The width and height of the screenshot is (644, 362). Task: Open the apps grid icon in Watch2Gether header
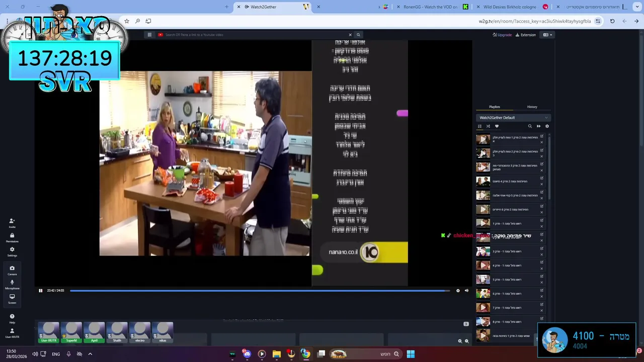point(149,35)
